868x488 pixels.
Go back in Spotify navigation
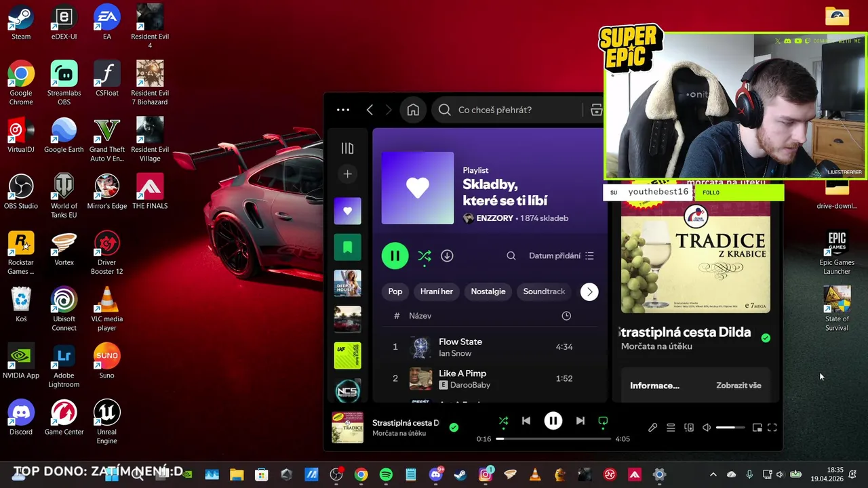pyautogui.click(x=370, y=110)
